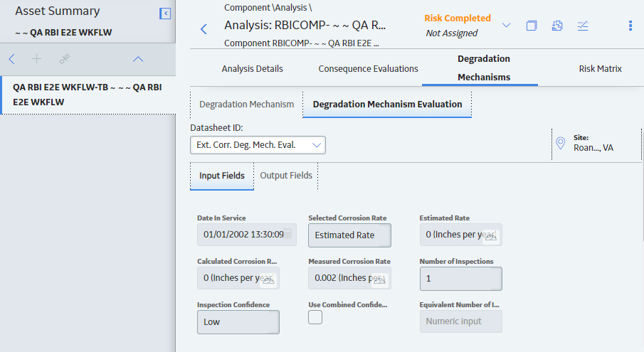Open the three-dot more options menu
Screen dimensions: 644x352
click(630, 26)
